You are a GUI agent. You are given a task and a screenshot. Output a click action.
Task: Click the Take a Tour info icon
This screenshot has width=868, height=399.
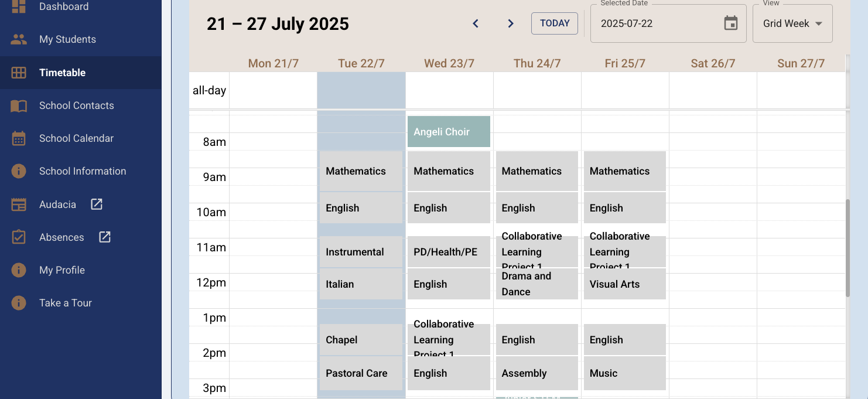(19, 303)
